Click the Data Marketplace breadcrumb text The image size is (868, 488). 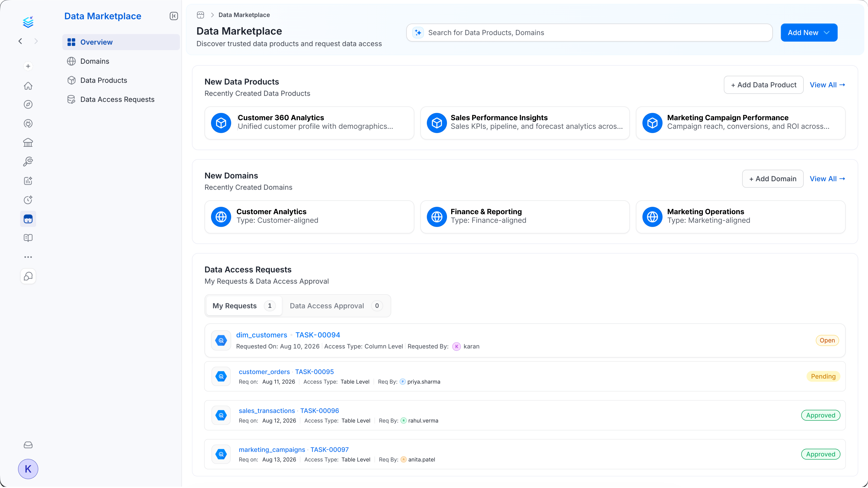[x=244, y=15]
